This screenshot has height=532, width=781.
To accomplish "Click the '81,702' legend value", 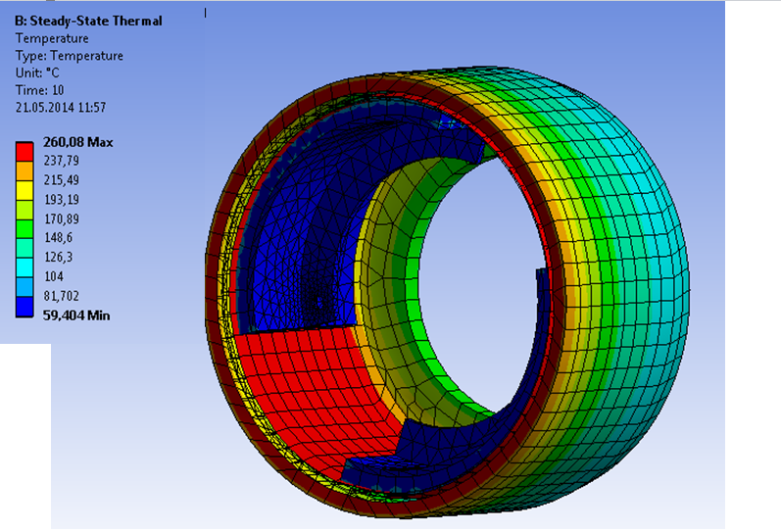I will pos(62,297).
